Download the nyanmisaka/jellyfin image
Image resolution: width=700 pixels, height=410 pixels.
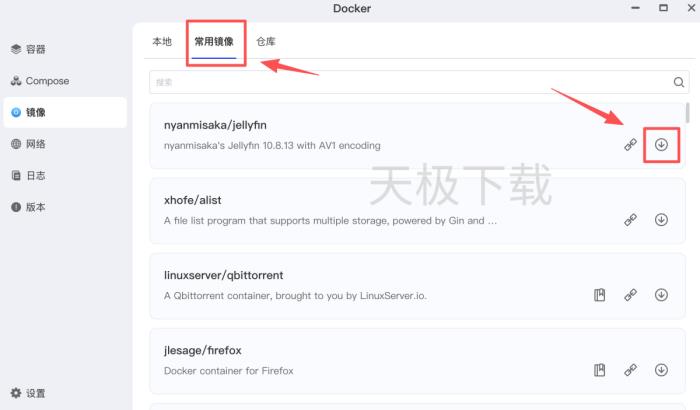(x=661, y=145)
